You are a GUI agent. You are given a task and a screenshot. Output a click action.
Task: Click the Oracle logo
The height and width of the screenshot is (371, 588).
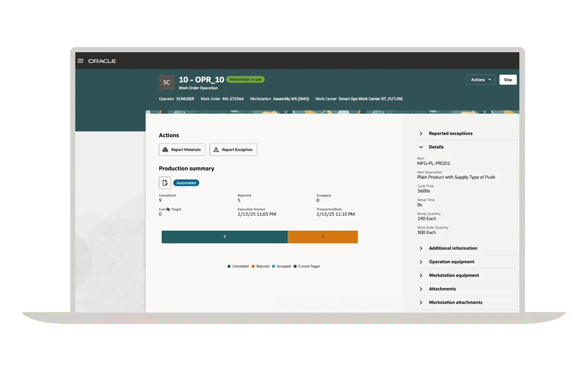click(102, 61)
